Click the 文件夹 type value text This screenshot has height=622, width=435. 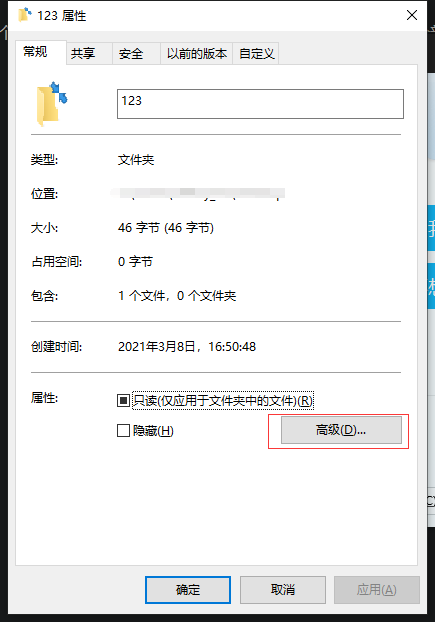pyautogui.click(x=136, y=160)
